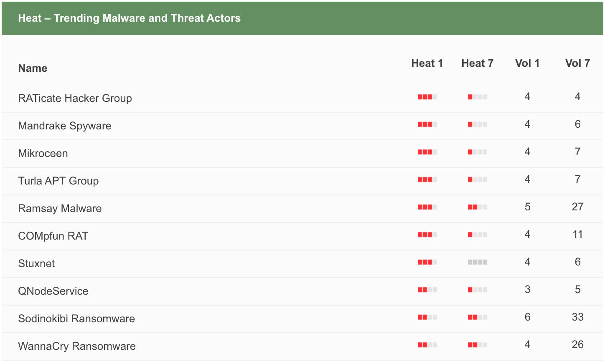605x364 pixels.
Task: Open the Mikroceen entry
Action: pyautogui.click(x=43, y=153)
